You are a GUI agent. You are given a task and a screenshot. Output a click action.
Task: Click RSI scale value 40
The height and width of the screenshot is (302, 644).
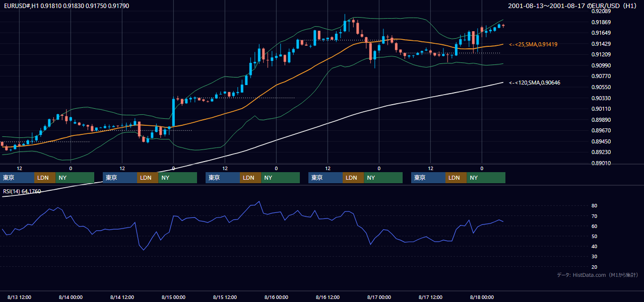click(x=595, y=246)
